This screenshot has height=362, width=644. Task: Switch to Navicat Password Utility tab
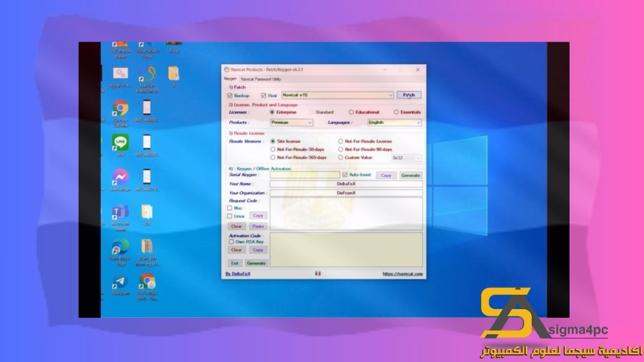pyautogui.click(x=261, y=79)
